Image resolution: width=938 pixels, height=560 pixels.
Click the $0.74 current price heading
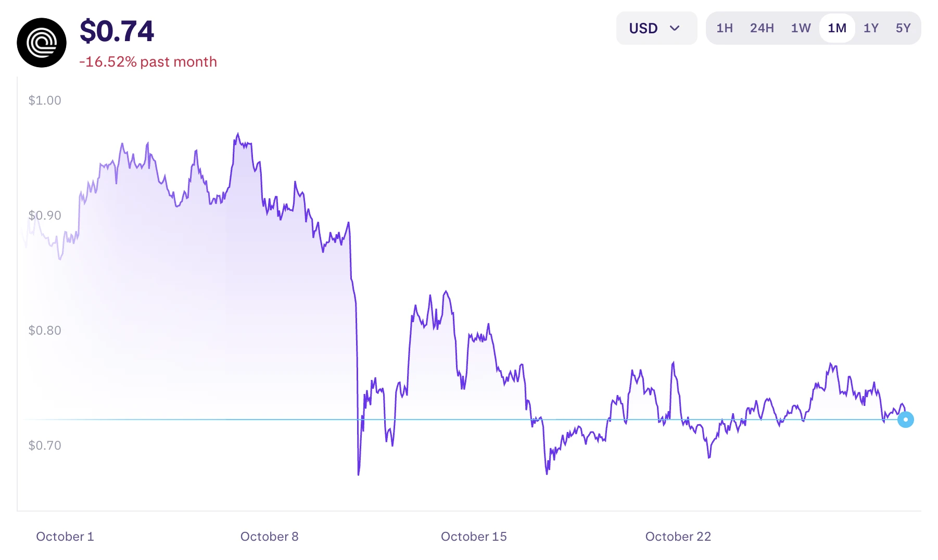[117, 31]
